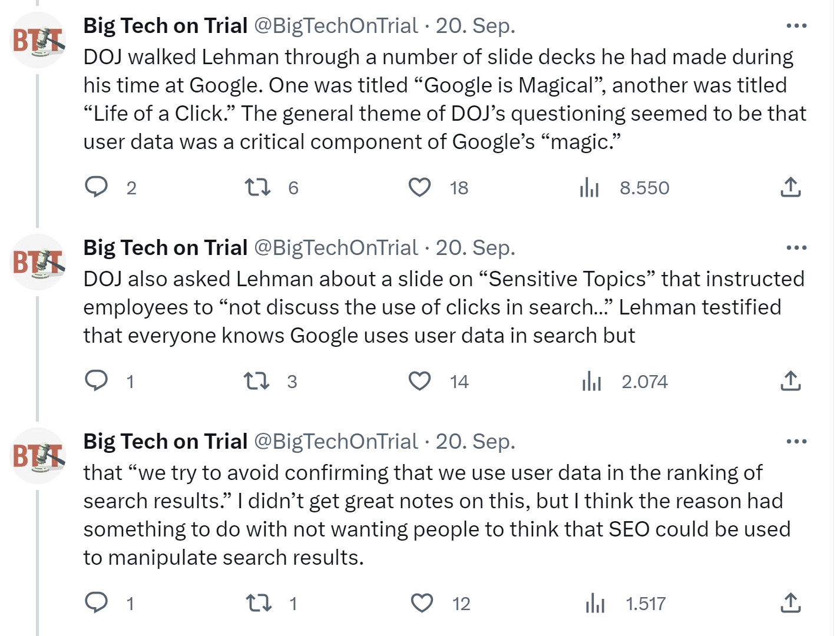Share the SEO manipulation tweet
The height and width of the screenshot is (636, 840).
790,603
